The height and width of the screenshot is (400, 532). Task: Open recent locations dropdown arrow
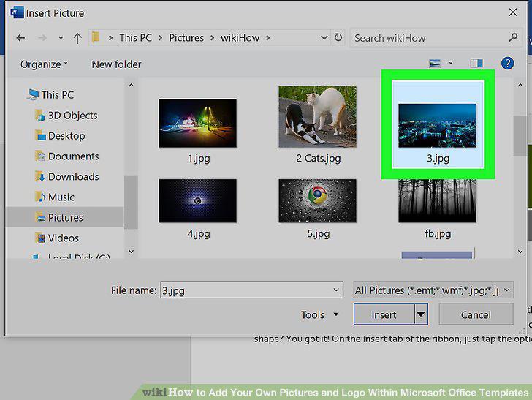[61, 38]
